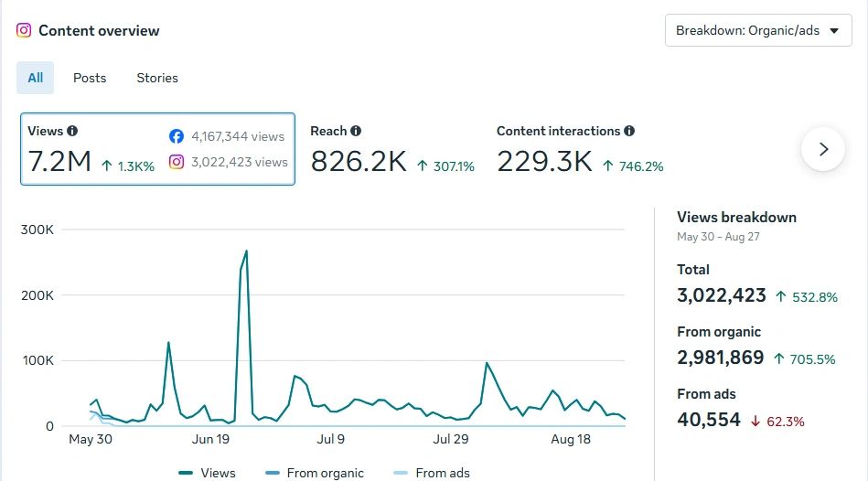868x481 pixels.
Task: Click the Instagram logo beside Content overview
Action: tap(24, 30)
